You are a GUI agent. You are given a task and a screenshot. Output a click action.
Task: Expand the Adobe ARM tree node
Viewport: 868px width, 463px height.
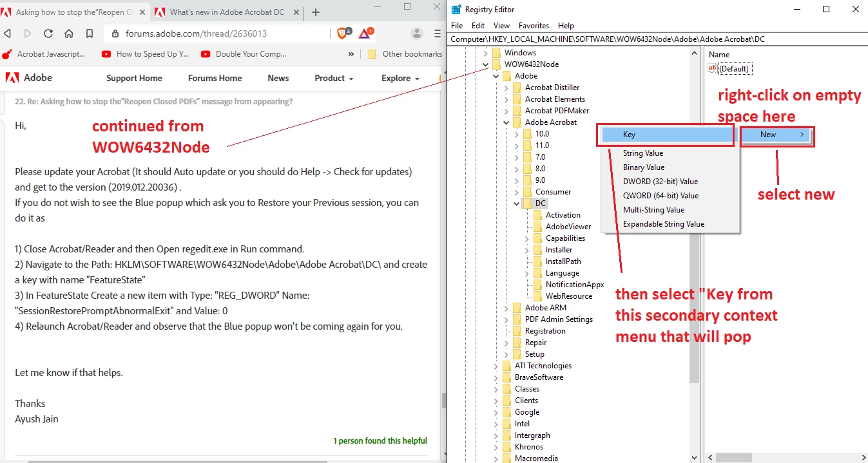506,308
